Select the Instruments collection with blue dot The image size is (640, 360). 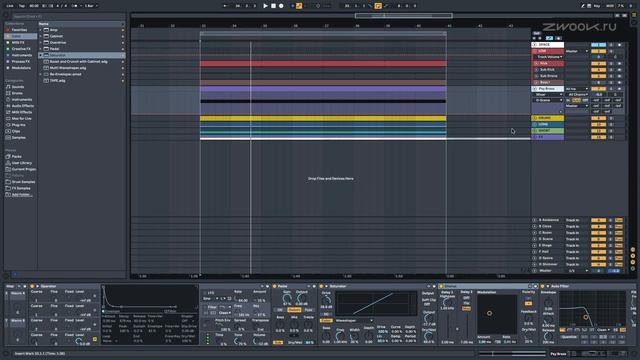coord(21,55)
